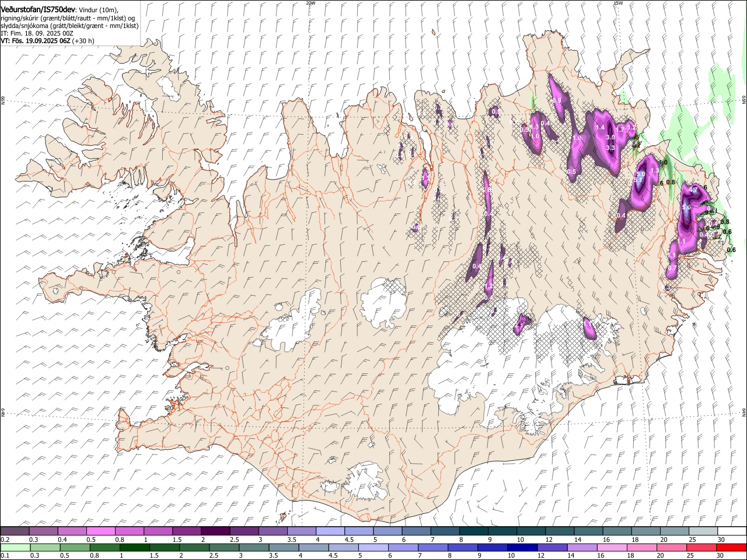The width and height of the screenshot is (747, 560).
Task: Select the darkest green rain swatch at 1
Action: tap(135, 548)
